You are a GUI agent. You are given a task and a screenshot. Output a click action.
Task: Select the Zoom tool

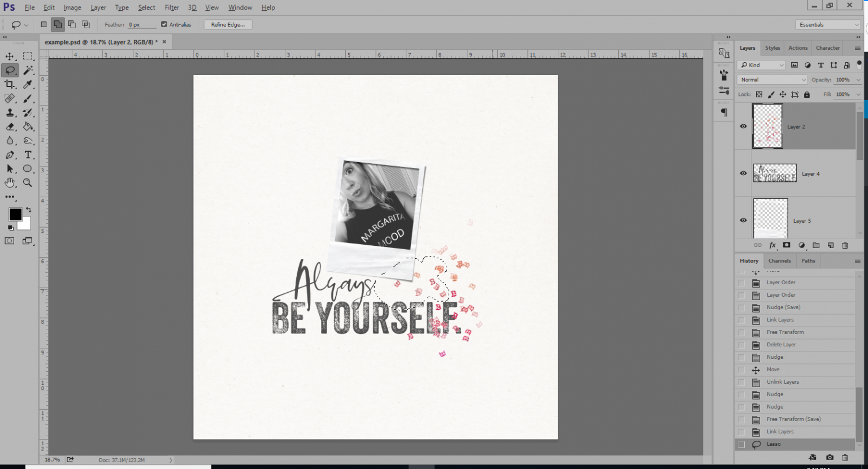click(28, 183)
